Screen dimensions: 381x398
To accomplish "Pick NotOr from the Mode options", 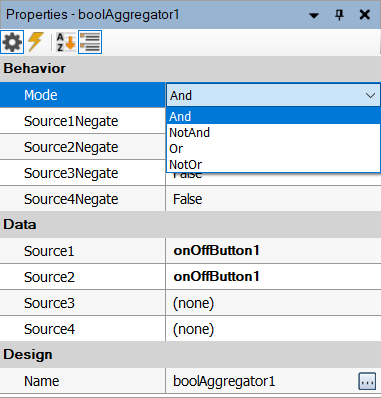I will click(273, 164).
